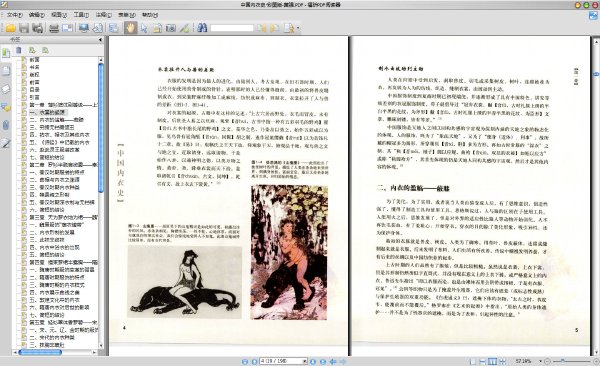The height and width of the screenshot is (366, 600).
Task: Click the blue icon at top-right corner
Action: 593,15
